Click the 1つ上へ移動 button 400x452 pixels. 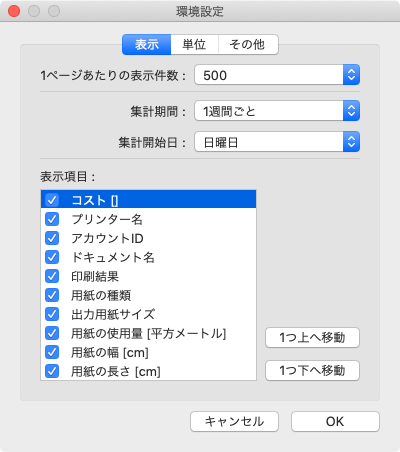click(312, 338)
